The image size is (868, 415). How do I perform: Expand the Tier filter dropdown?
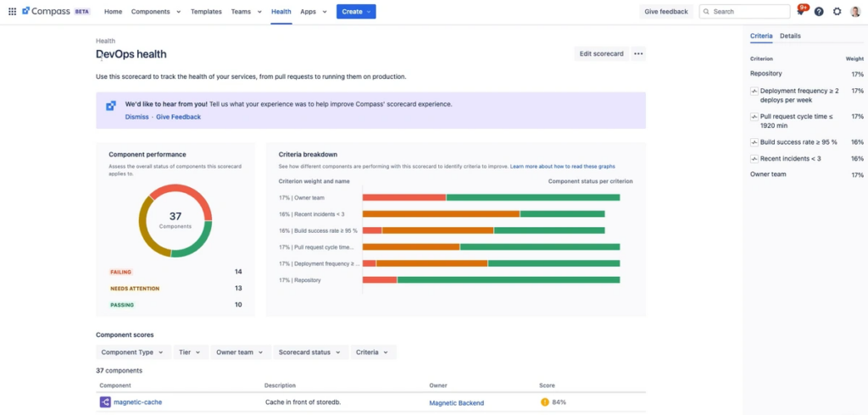(189, 352)
